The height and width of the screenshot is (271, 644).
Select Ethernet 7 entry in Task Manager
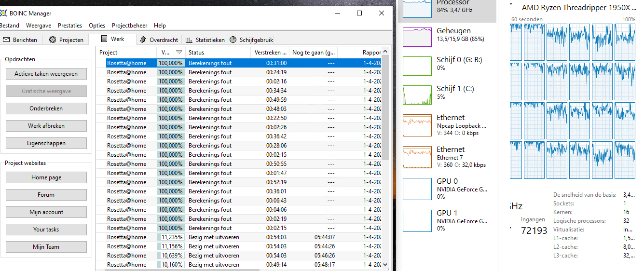point(447,157)
